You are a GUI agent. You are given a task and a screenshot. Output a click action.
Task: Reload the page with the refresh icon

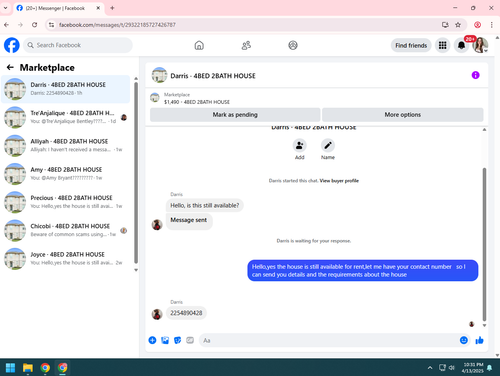pos(35,25)
